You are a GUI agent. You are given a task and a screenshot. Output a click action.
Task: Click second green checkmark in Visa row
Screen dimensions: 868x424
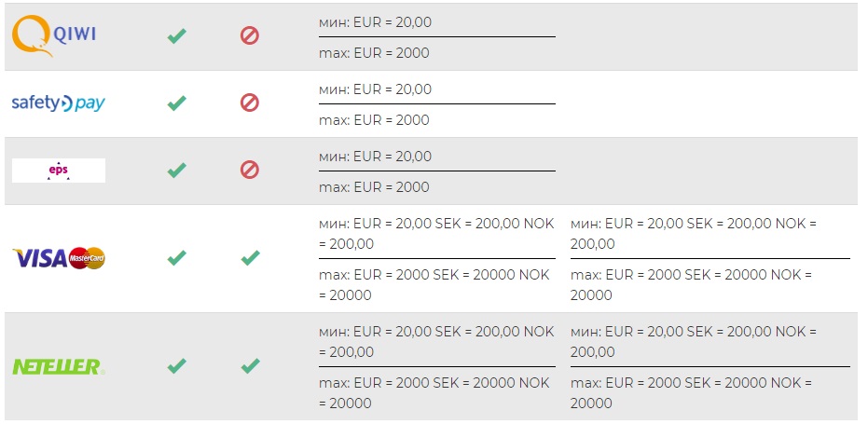click(250, 258)
